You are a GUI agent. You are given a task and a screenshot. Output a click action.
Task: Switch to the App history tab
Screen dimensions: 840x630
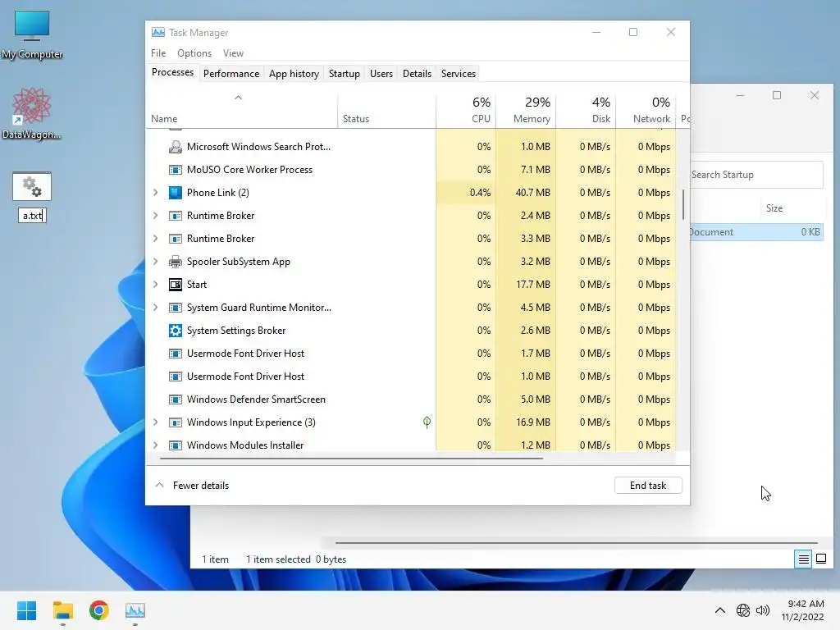click(294, 74)
